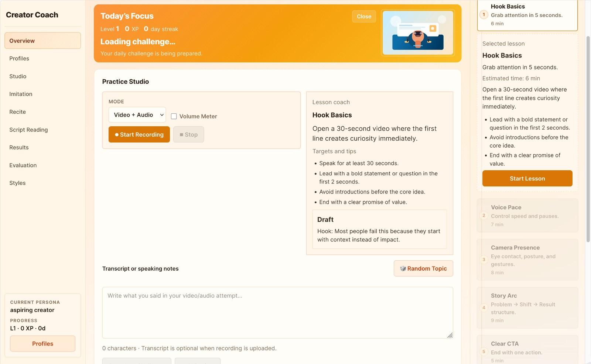
Task: Go to the Imitation sidebar item
Action: coord(21,94)
